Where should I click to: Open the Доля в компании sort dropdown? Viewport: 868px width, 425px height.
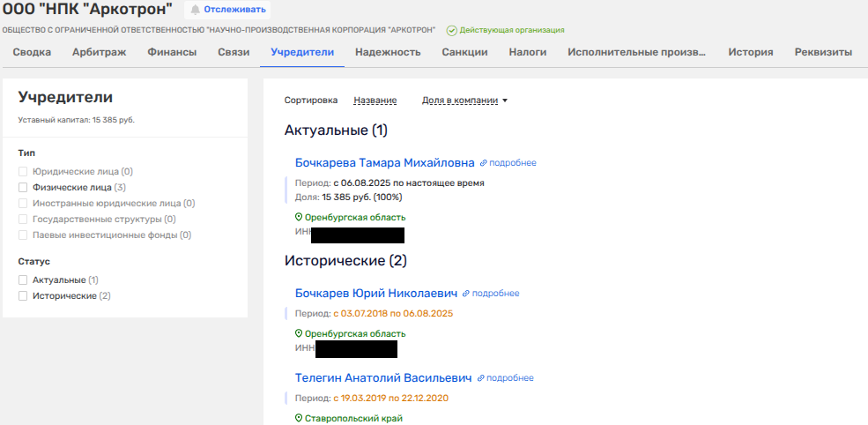coord(464,101)
